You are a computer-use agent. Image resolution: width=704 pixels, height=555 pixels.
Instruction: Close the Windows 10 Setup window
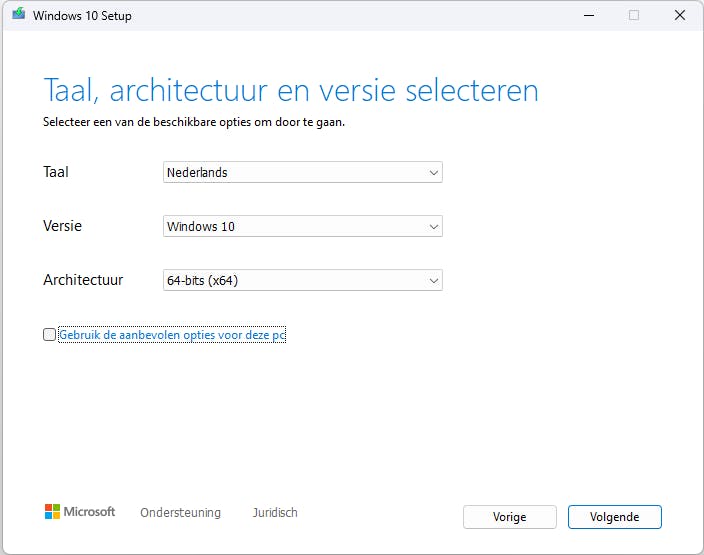680,16
